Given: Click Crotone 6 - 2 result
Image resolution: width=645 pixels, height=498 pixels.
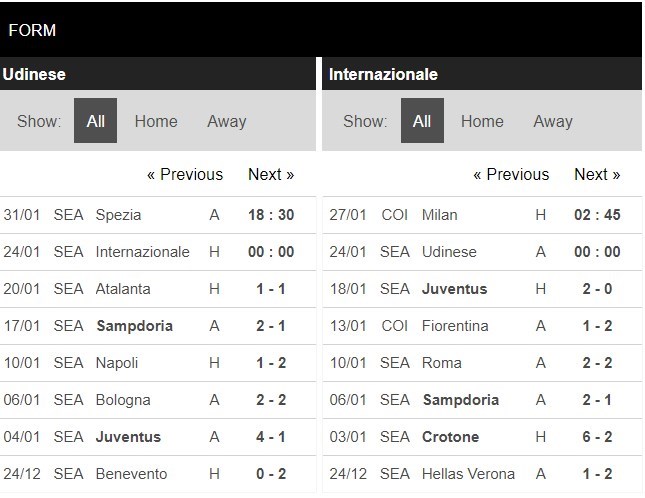Looking at the screenshot, I should point(598,437).
